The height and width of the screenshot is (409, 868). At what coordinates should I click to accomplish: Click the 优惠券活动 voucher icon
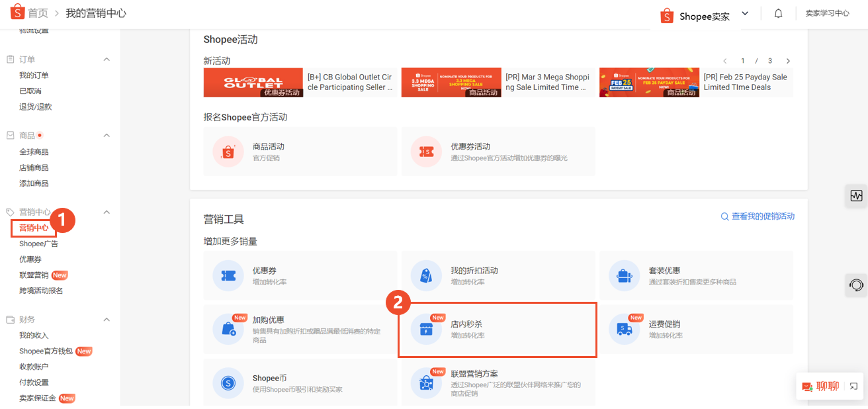click(x=427, y=152)
